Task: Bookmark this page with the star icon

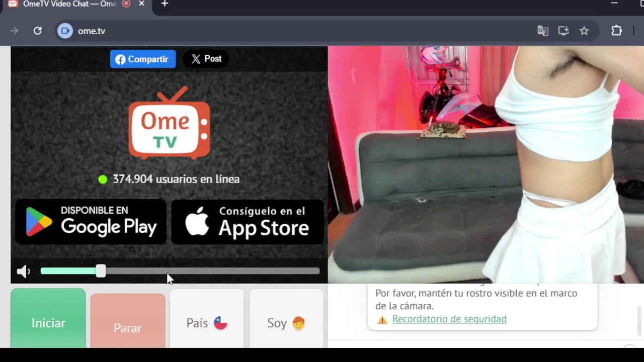Action: click(584, 31)
